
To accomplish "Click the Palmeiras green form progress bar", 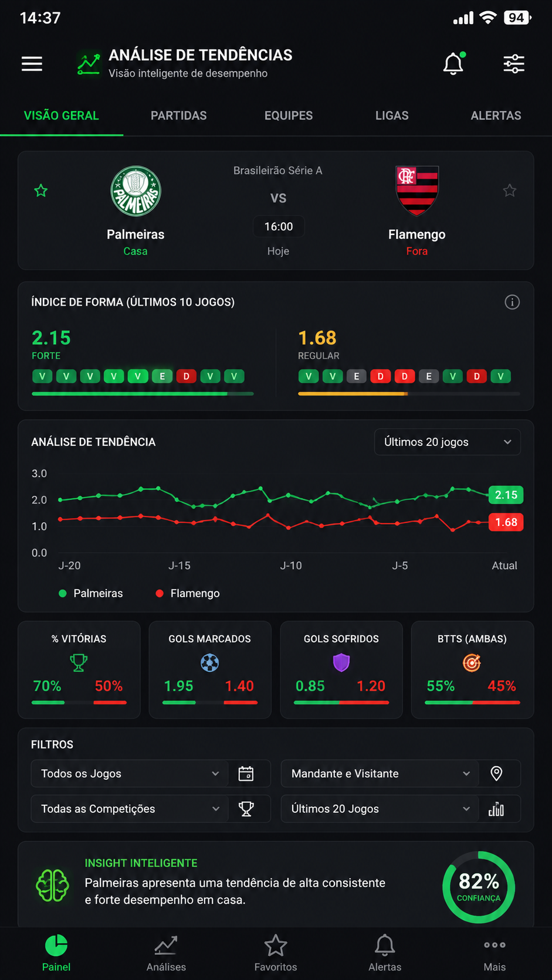I will pyautogui.click(x=143, y=394).
